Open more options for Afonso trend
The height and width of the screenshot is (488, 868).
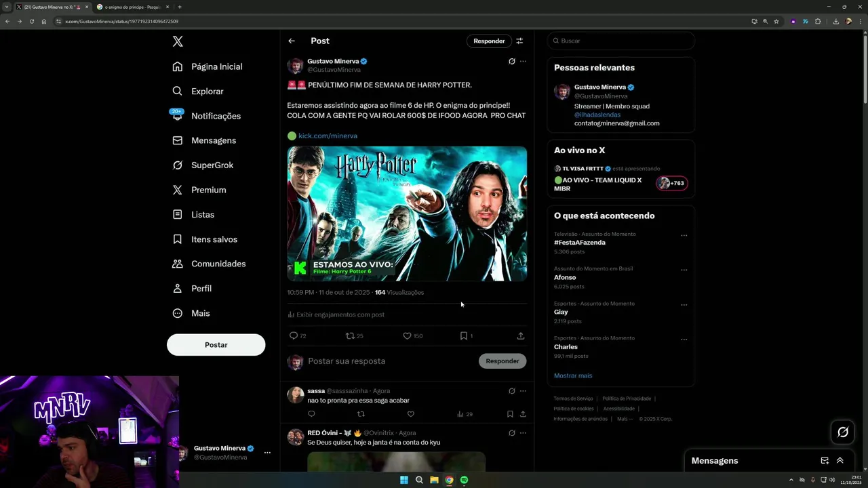[684, 270]
